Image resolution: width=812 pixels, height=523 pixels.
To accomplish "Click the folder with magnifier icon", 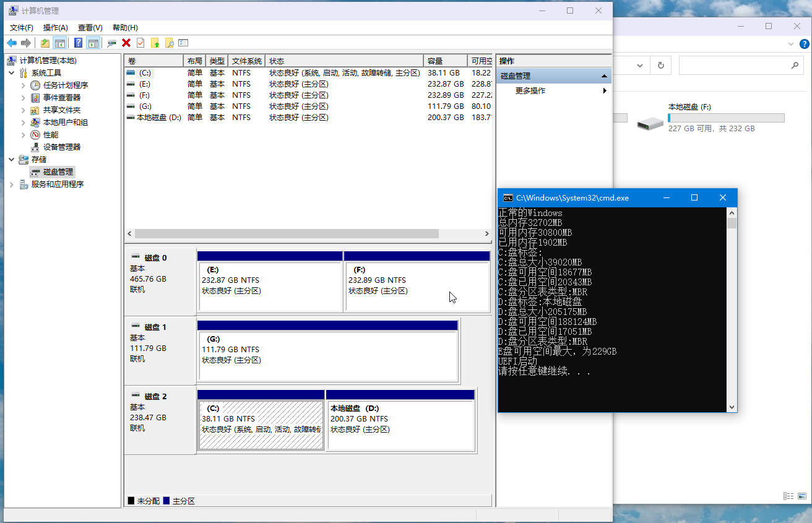I will coord(169,43).
